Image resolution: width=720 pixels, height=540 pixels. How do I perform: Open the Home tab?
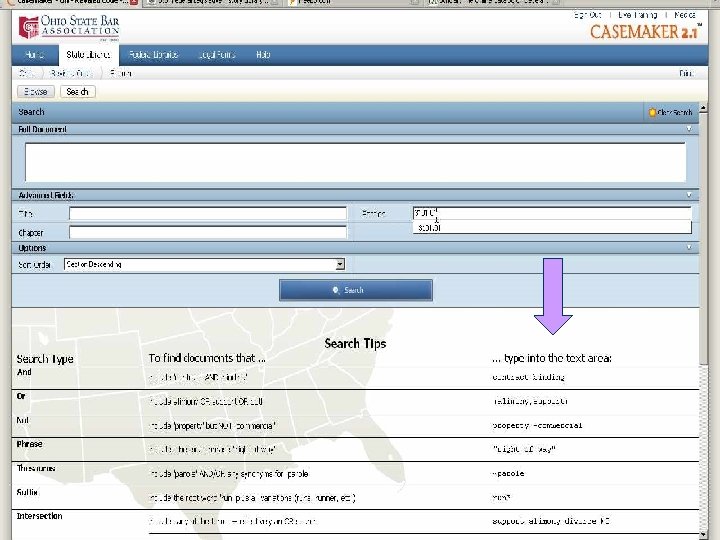click(35, 55)
